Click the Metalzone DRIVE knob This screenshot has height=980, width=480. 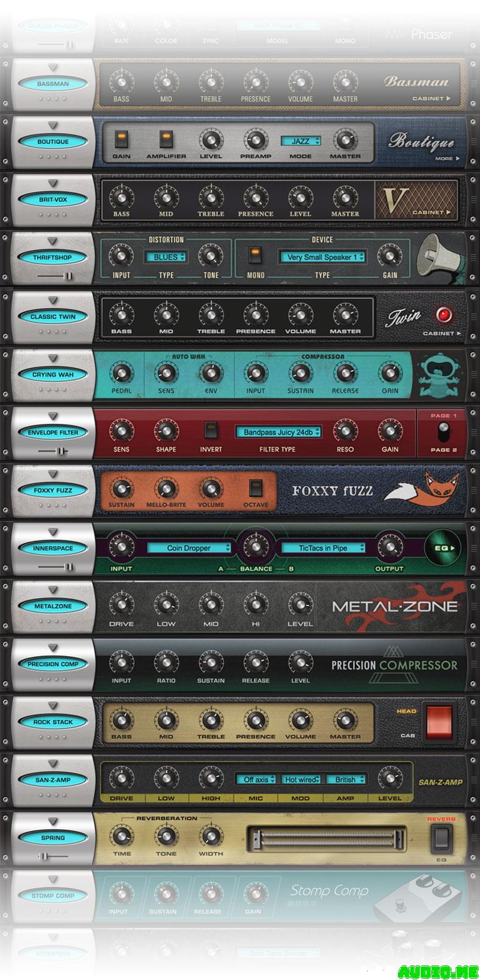(x=121, y=605)
